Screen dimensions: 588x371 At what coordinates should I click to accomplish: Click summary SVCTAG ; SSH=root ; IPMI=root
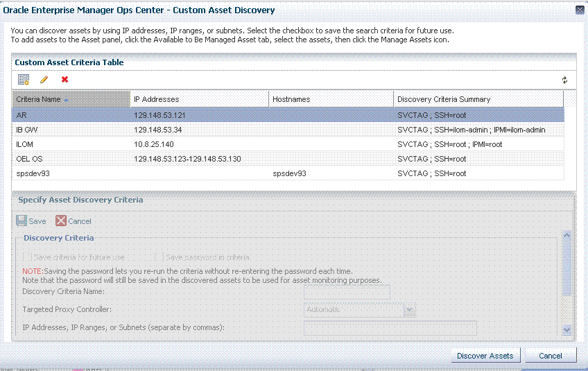(x=449, y=144)
